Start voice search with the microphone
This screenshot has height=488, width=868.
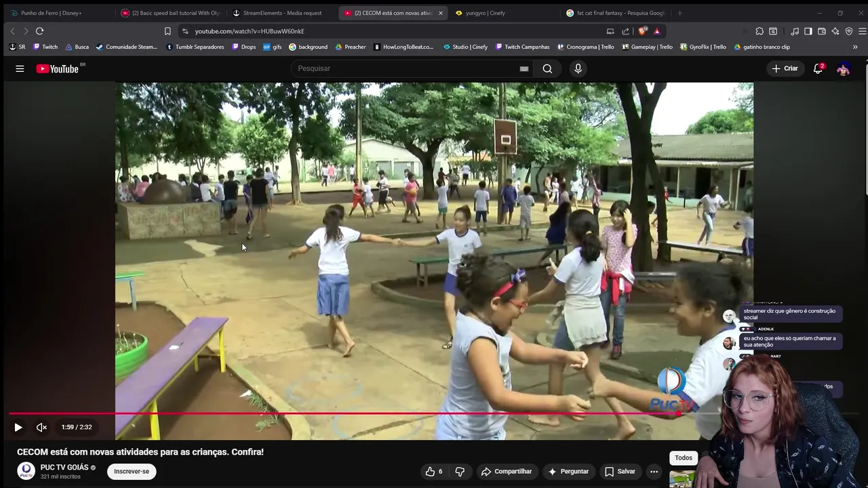[578, 68]
